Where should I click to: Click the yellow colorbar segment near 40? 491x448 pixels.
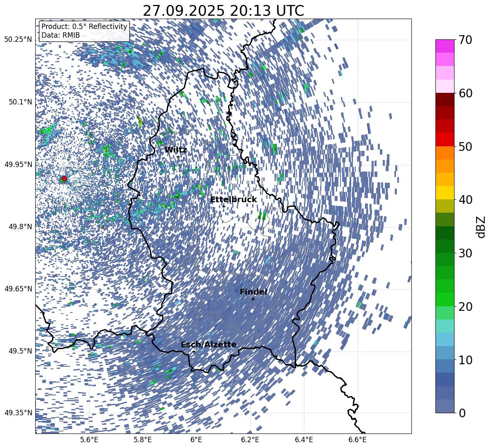tap(445, 193)
